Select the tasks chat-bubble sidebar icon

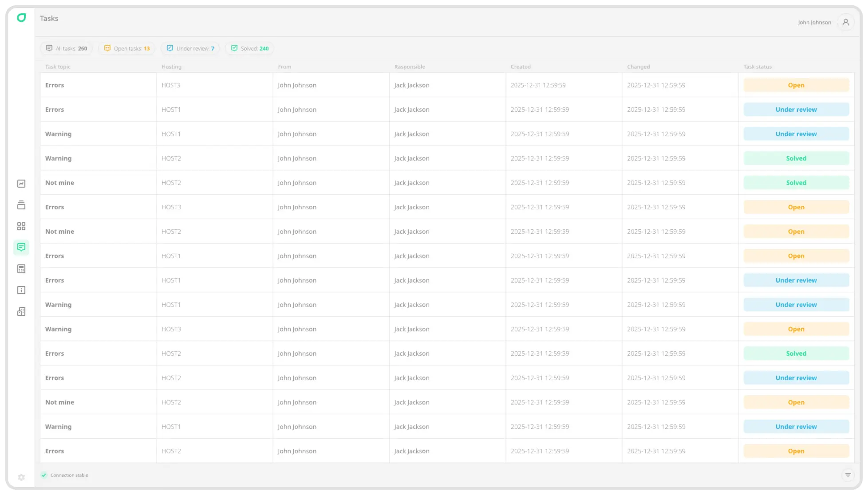click(21, 247)
